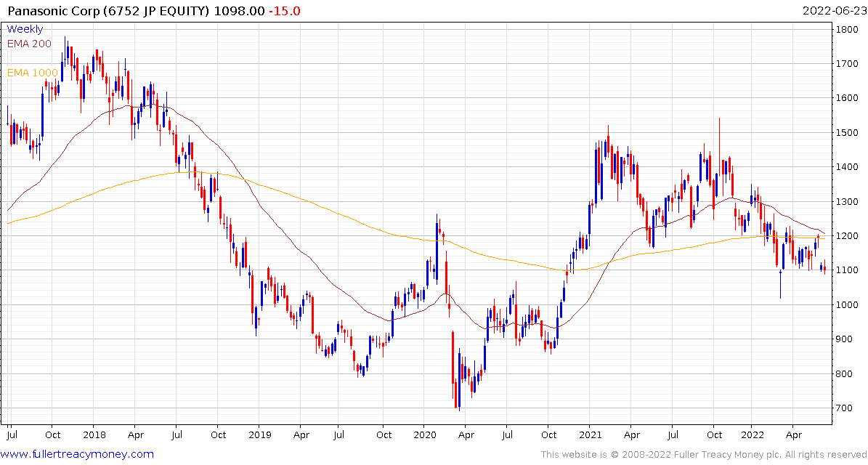Screen dimensions: 868x465
Task: Click the 2022 year label on time axis
Action: (x=752, y=435)
